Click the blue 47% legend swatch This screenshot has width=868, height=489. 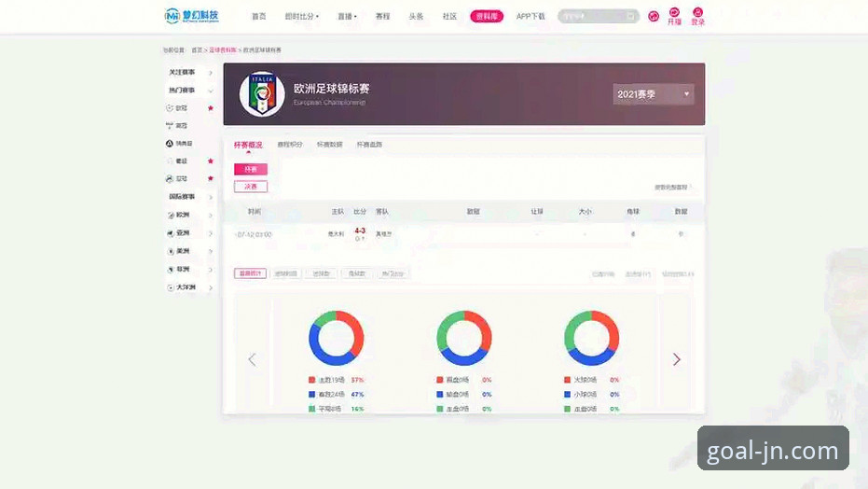click(x=311, y=395)
